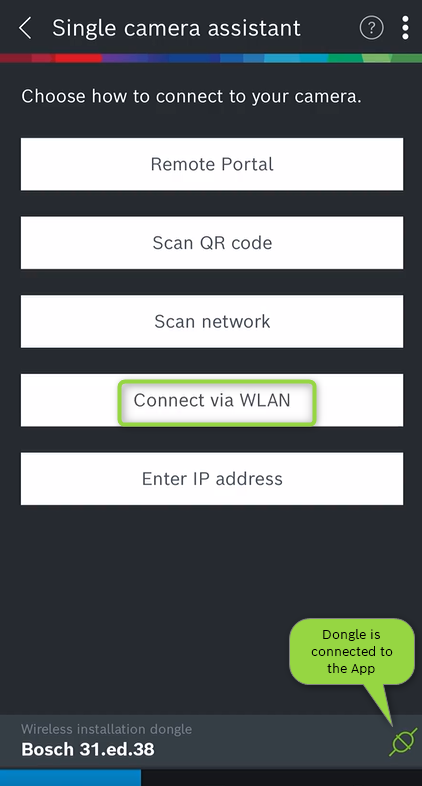Tap the green dongle connection plug icon
The width and height of the screenshot is (422, 786).
(403, 742)
